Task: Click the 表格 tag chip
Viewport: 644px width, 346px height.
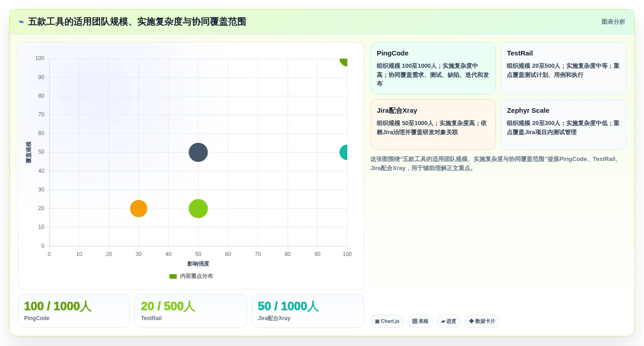Action: pyautogui.click(x=420, y=321)
